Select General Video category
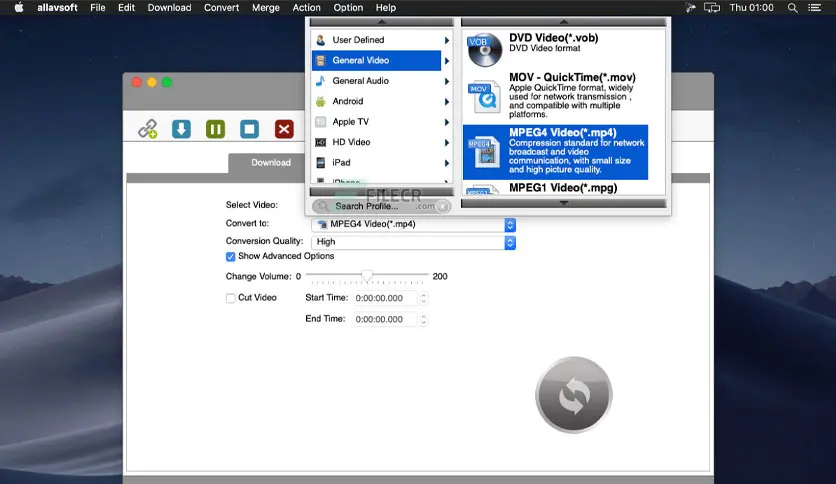Viewport: 836px width, 484px height. point(376,60)
